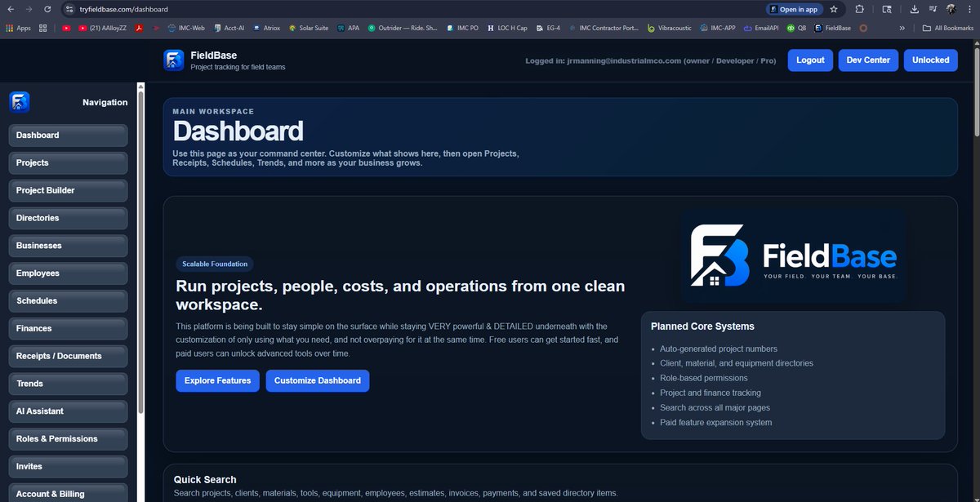Click the FieldBase logo in the page header

[174, 60]
